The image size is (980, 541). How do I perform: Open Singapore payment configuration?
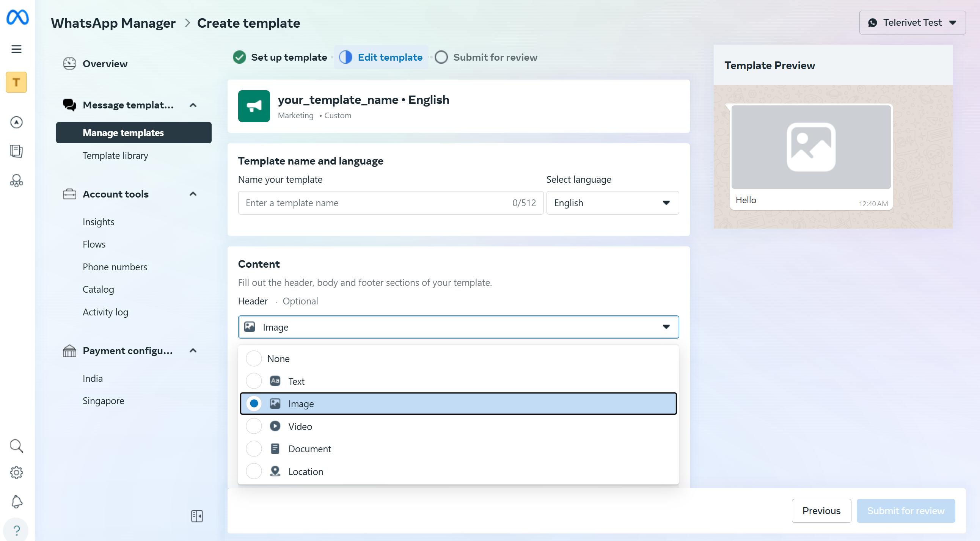[104, 401]
